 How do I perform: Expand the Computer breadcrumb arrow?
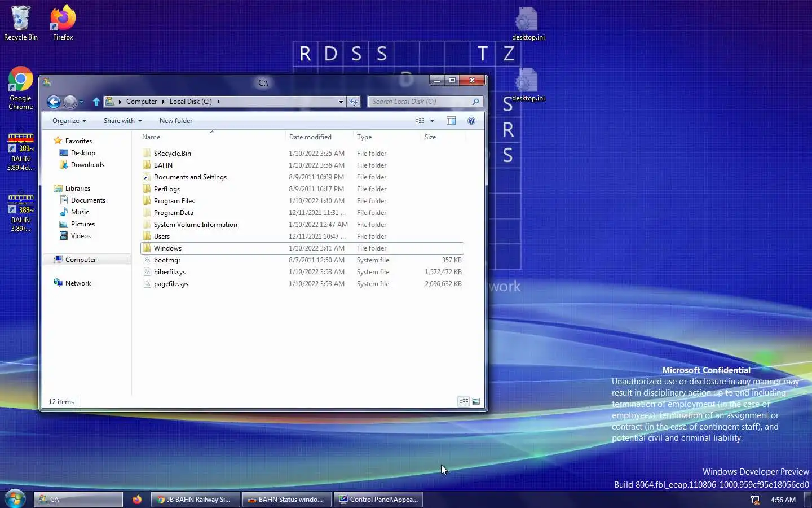click(164, 102)
